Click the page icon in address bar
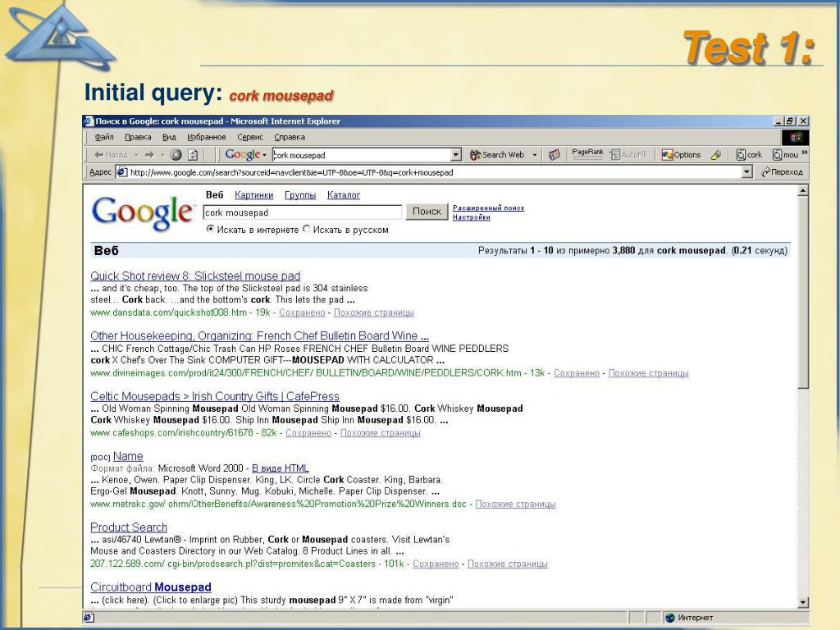The image size is (840, 630). pos(122,172)
